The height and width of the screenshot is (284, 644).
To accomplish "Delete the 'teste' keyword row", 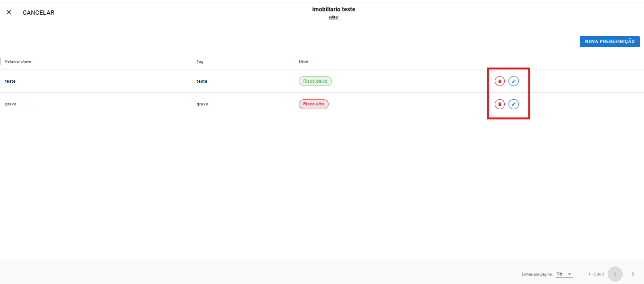I will (500, 81).
